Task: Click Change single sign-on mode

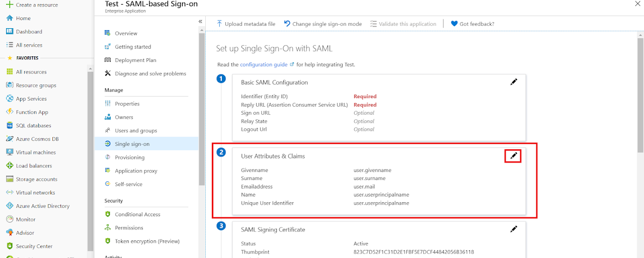Action: pos(323,24)
